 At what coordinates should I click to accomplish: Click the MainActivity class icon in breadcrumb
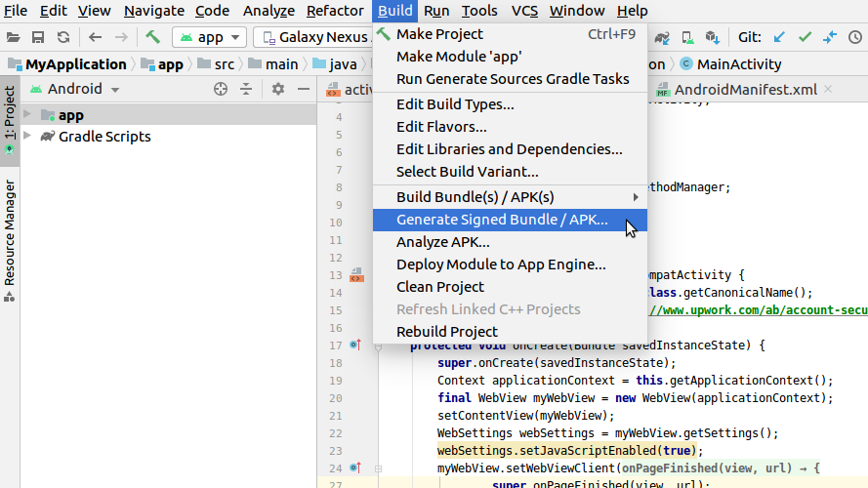(686, 63)
